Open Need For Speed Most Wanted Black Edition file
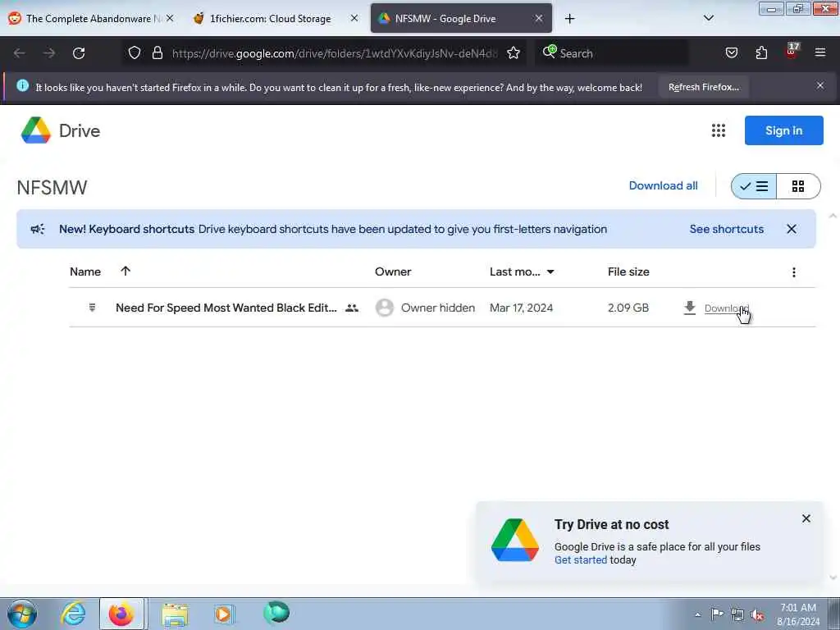This screenshot has width=840, height=630. point(226,308)
